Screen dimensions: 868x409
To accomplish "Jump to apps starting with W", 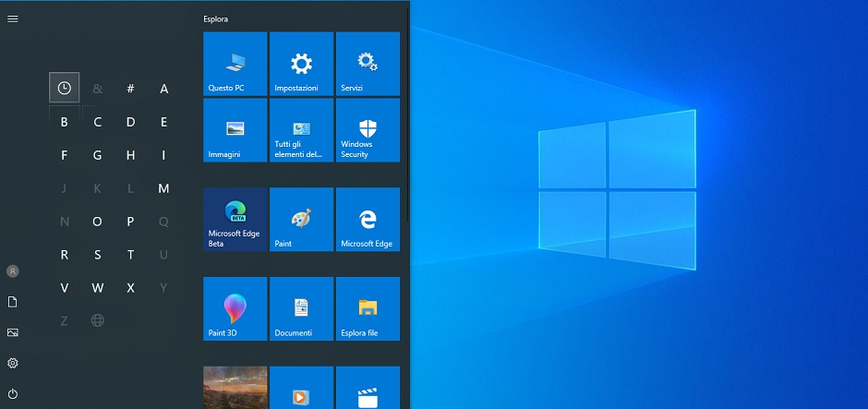I will pos(98,288).
